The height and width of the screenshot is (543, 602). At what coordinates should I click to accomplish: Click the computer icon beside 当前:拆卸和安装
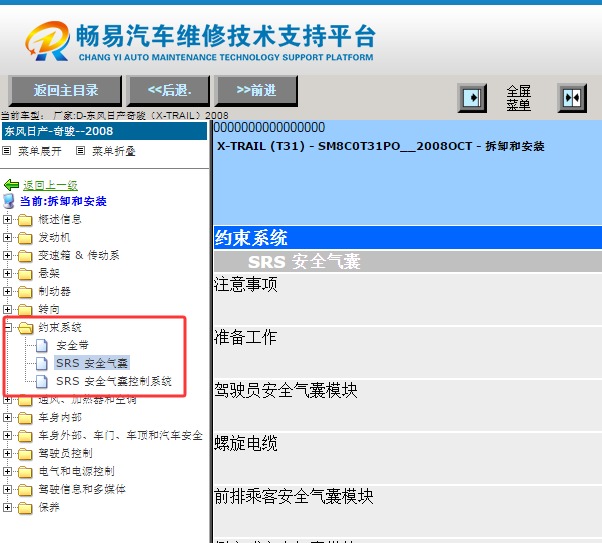(x=8, y=201)
